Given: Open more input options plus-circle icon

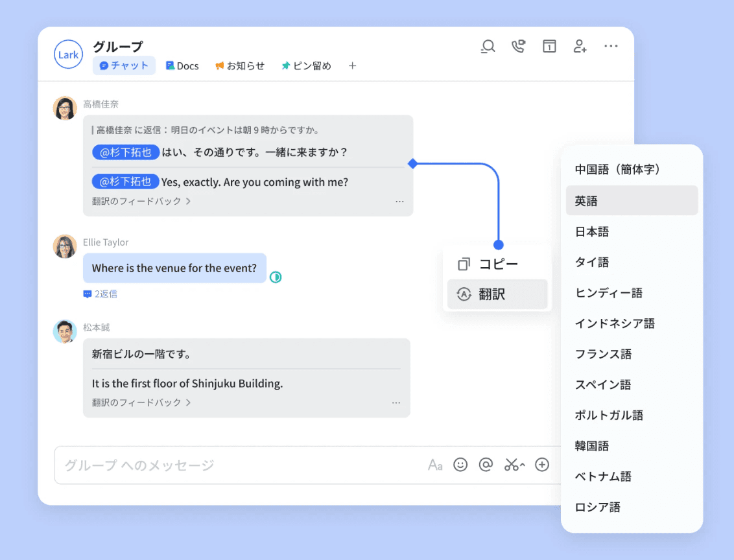Looking at the screenshot, I should [x=542, y=465].
